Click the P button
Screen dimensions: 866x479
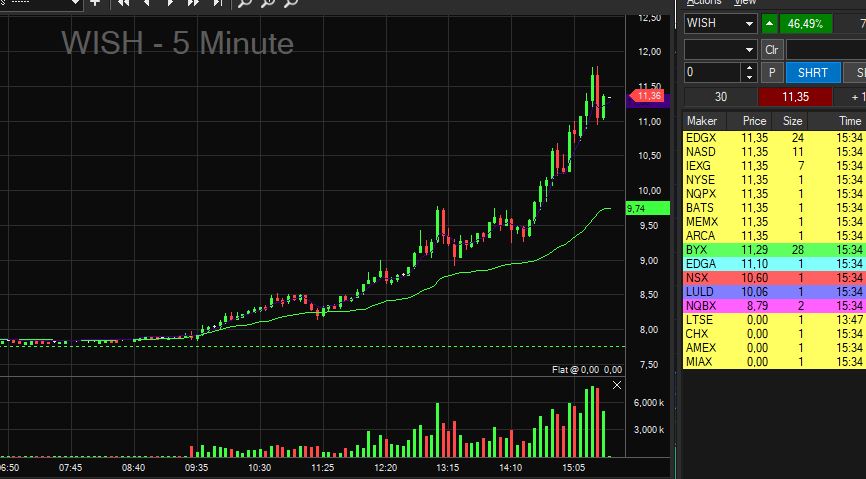click(x=772, y=72)
